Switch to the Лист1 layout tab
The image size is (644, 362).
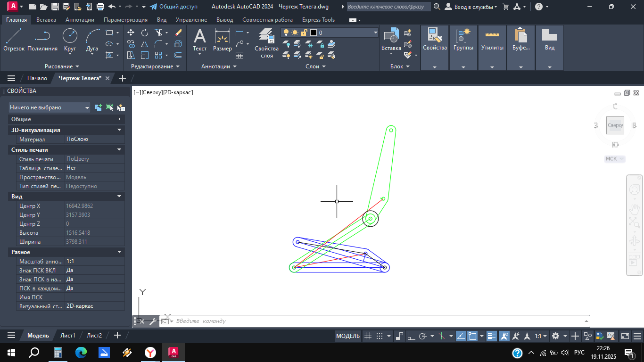coord(67,336)
